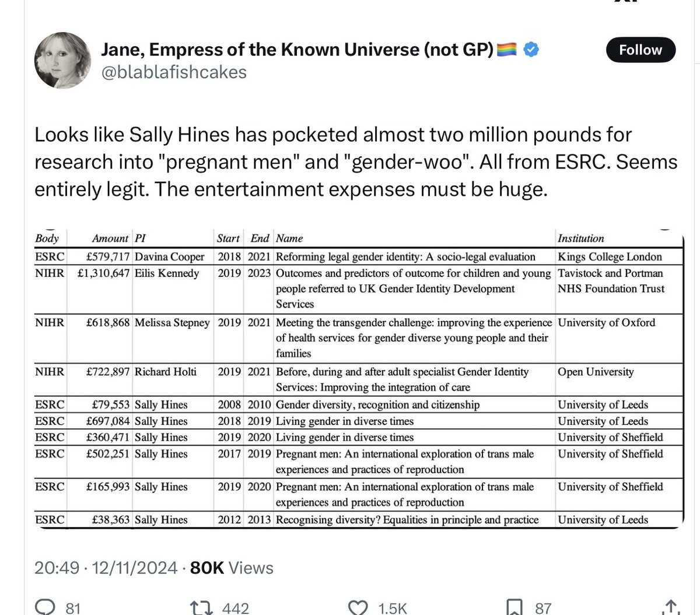View the 80K Views analytics
Screen dimensions: 700x615
point(232,567)
